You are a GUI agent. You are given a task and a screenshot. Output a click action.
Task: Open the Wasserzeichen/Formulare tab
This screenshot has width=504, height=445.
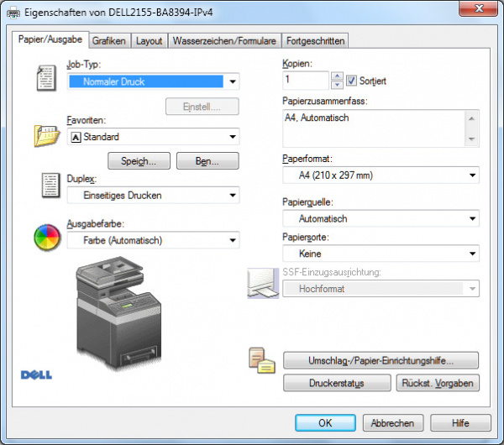pyautogui.click(x=223, y=40)
